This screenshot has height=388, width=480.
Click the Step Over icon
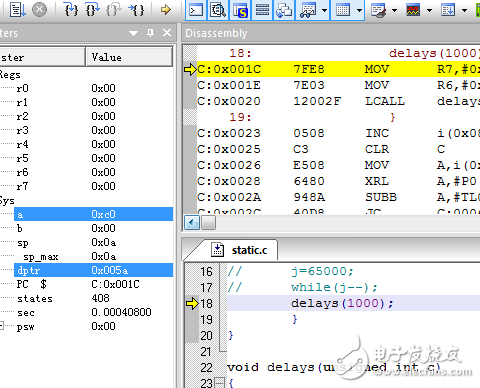pyautogui.click(x=93, y=10)
